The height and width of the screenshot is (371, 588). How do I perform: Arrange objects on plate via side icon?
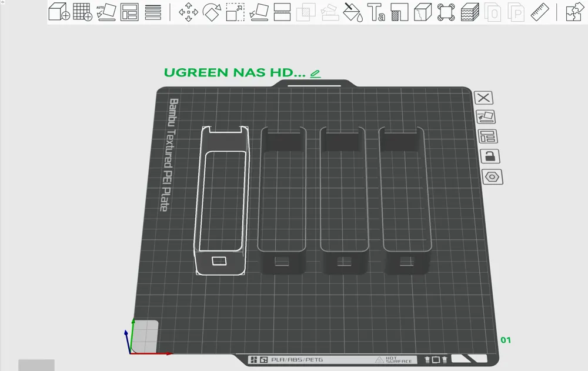pyautogui.click(x=487, y=136)
